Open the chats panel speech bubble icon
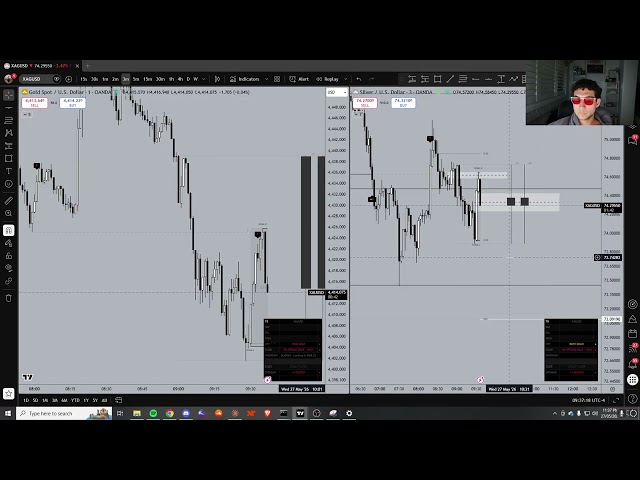Screen dimensions: 640x480 632,140
